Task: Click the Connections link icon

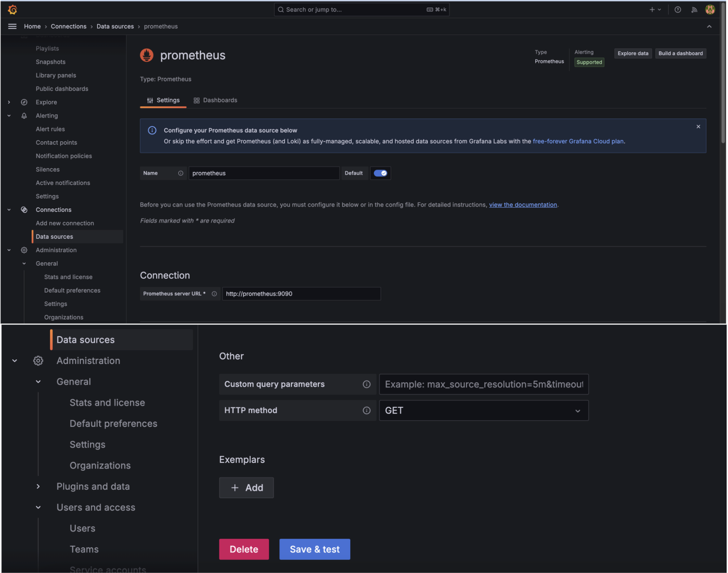Action: [x=24, y=210]
